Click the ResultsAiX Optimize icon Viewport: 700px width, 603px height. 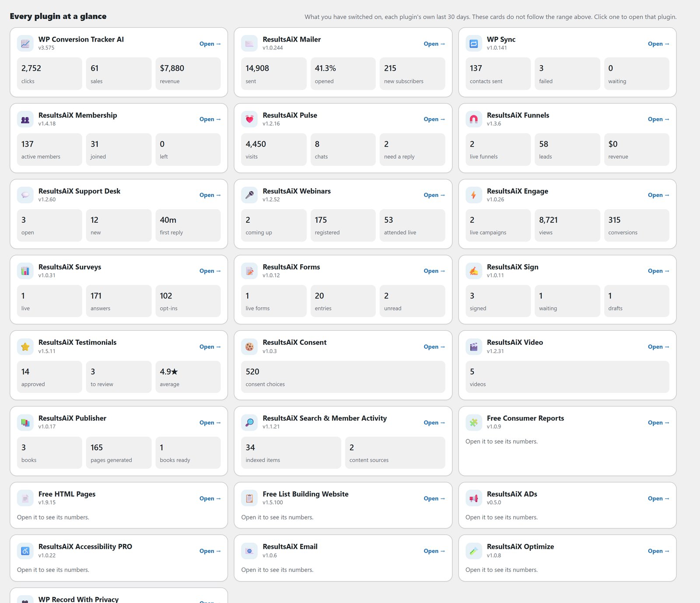point(474,550)
